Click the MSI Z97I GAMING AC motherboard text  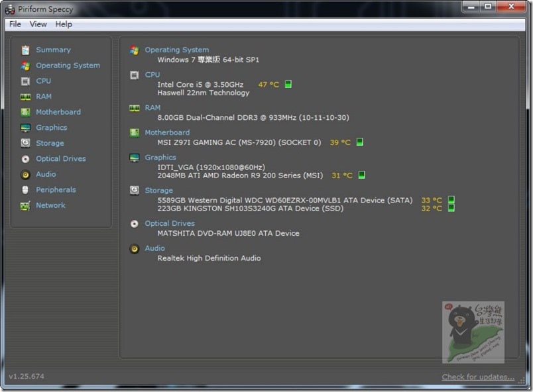pos(239,142)
